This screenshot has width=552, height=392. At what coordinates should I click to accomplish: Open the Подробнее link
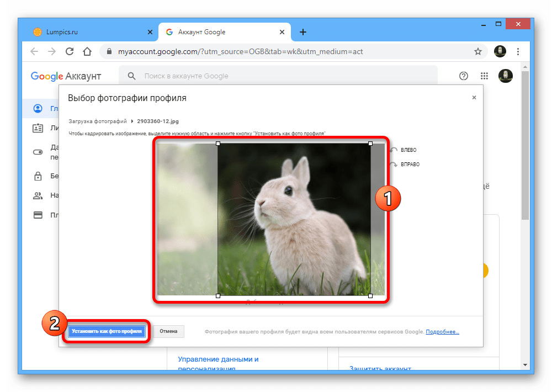(x=442, y=332)
